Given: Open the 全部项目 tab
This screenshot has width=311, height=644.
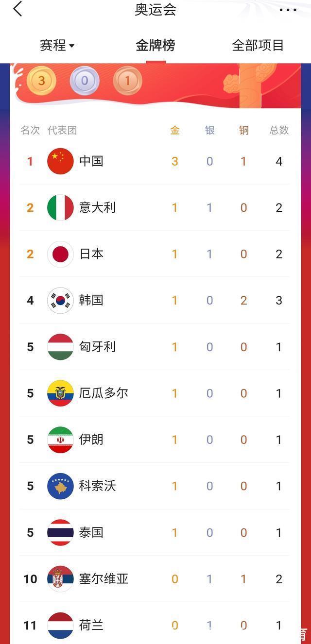Looking at the screenshot, I should point(258,46).
